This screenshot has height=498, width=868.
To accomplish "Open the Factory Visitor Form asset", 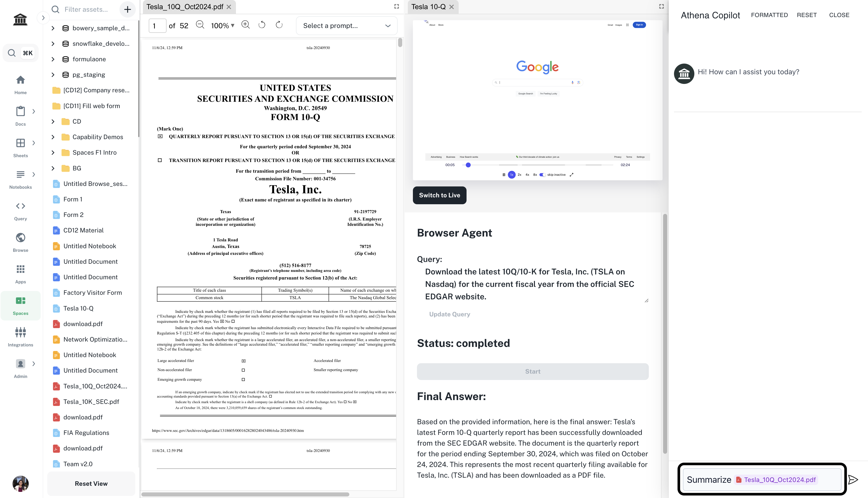I will 92,292.
